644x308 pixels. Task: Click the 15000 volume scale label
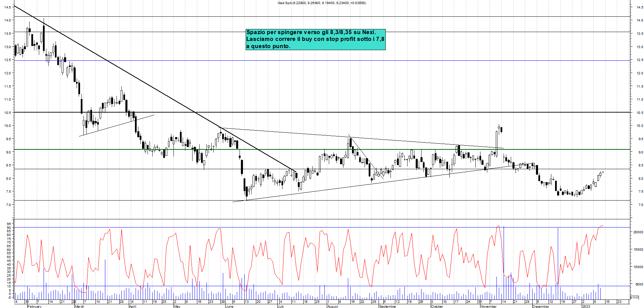tap(638, 249)
